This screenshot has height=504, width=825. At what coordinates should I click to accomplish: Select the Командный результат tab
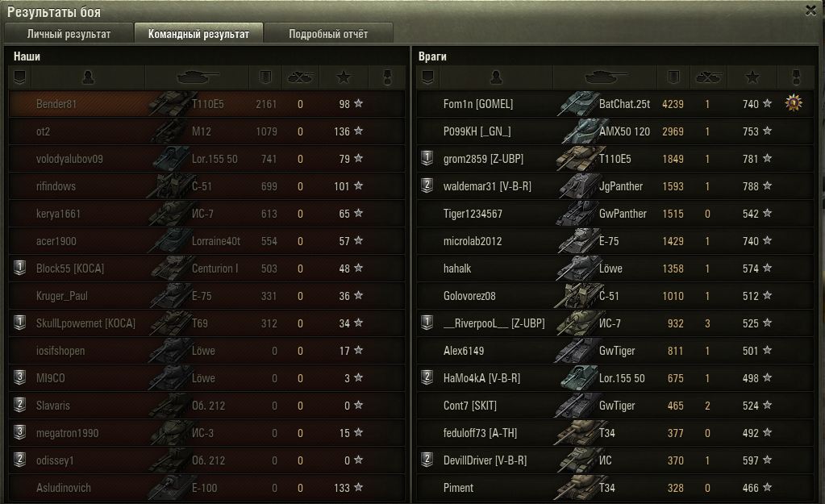(x=198, y=34)
